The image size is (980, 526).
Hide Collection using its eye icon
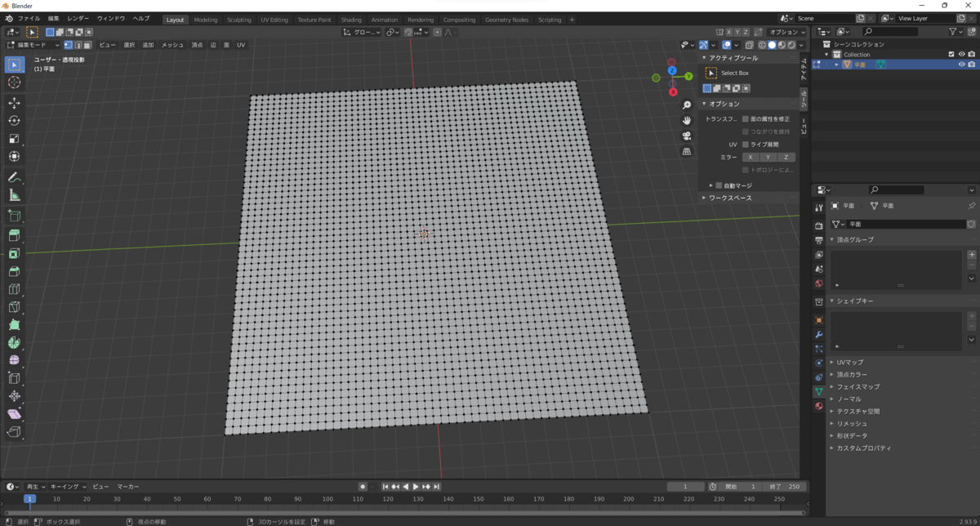point(961,54)
